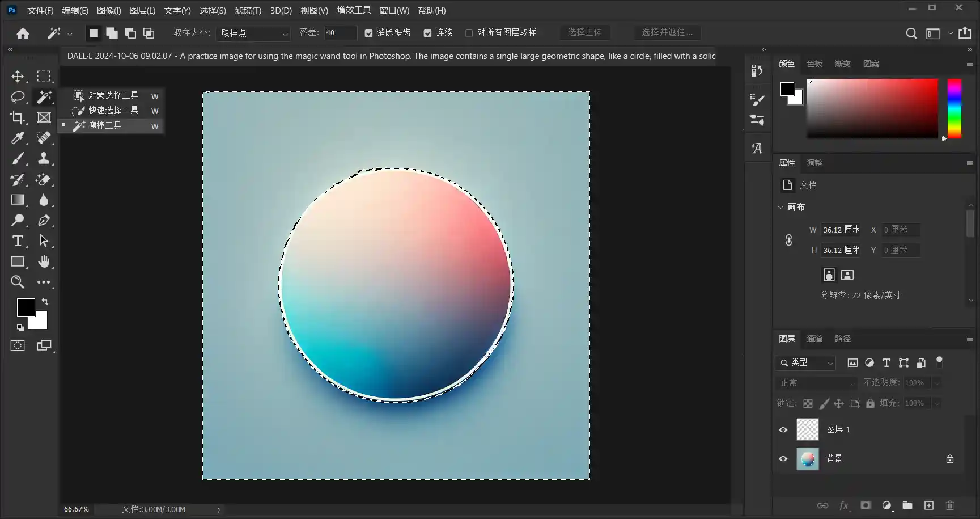Switch to the 色板 tab

(814, 64)
